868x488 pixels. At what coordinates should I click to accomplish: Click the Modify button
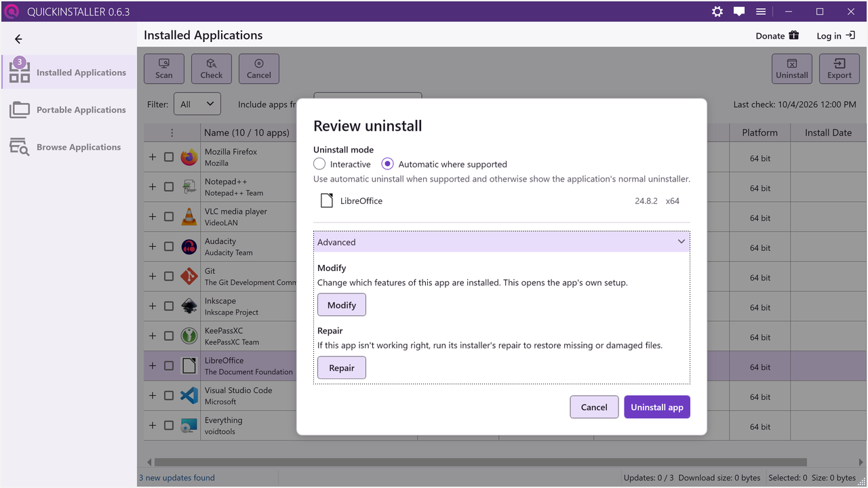(342, 305)
